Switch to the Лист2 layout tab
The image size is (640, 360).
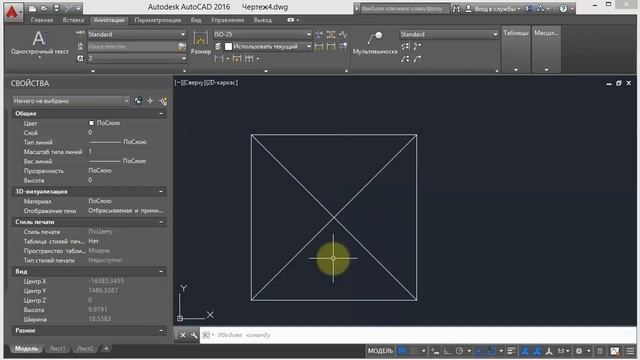tap(85, 349)
